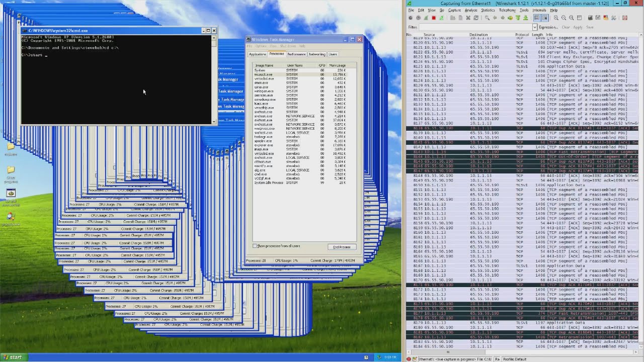Restart the running Wireshark capture
Viewport: 644px width, 362px height.
coord(441,18)
